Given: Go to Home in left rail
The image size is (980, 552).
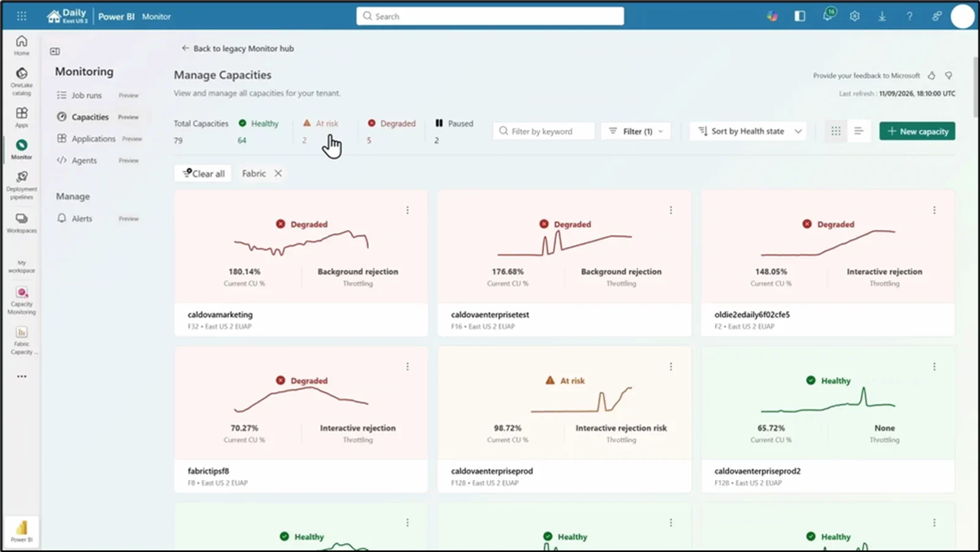Looking at the screenshot, I should click(x=21, y=45).
